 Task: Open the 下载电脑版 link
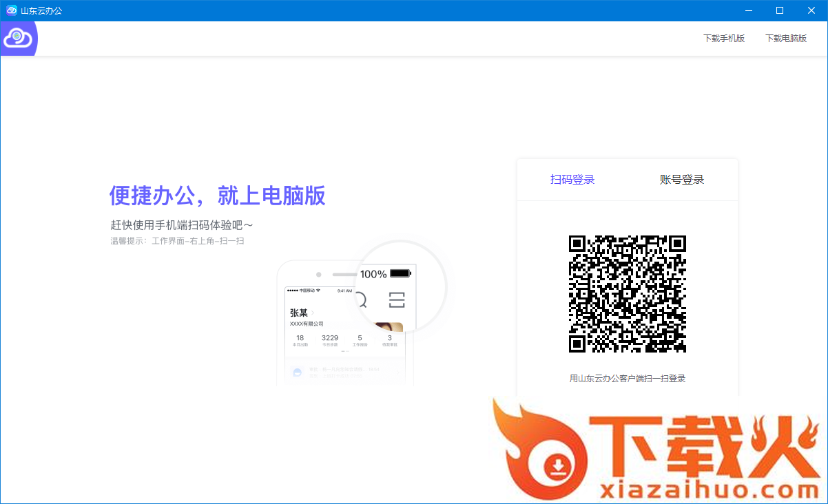pyautogui.click(x=786, y=39)
